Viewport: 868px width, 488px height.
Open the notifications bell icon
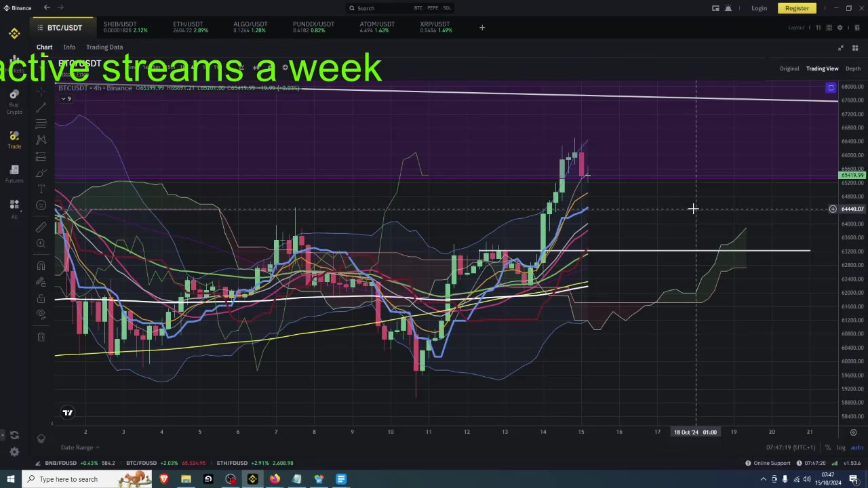(x=728, y=8)
